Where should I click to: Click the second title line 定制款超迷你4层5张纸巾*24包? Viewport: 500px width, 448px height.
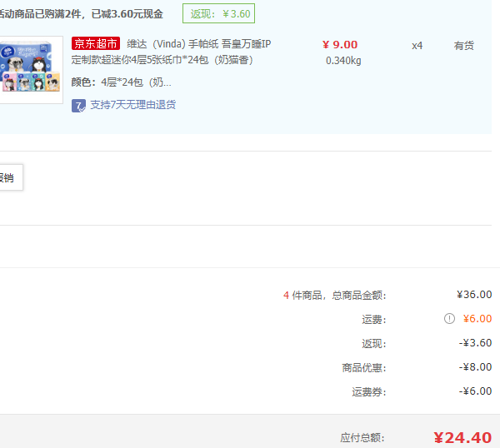(162, 60)
